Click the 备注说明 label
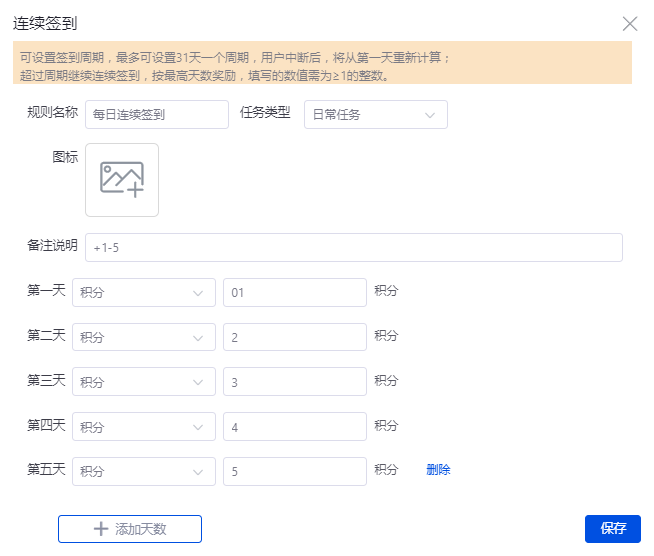This screenshot has width=654, height=556. [53, 245]
